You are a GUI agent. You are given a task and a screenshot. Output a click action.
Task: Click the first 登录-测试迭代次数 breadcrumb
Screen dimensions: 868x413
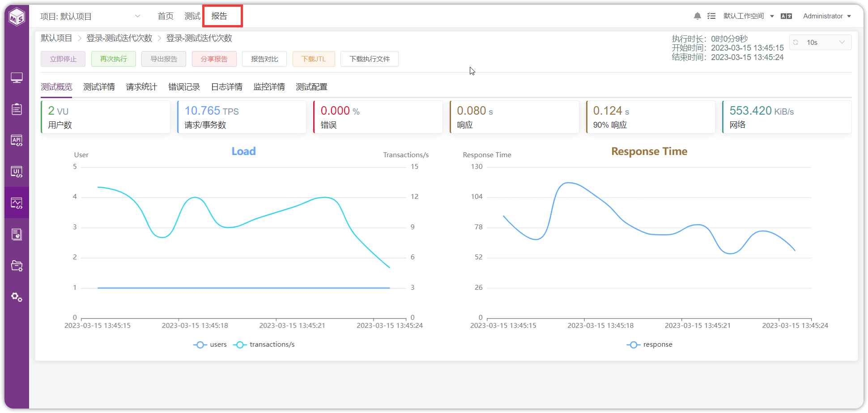(119, 38)
